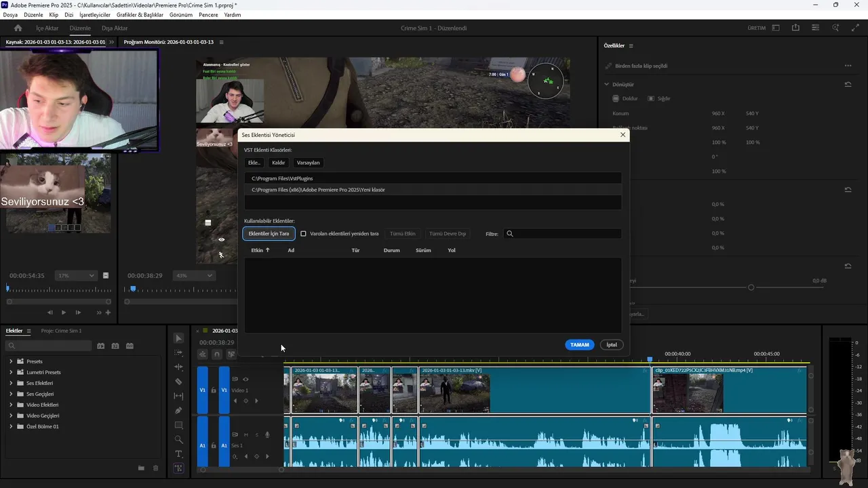
Task: Solo the Ses 1 audio track
Action: coord(257,434)
